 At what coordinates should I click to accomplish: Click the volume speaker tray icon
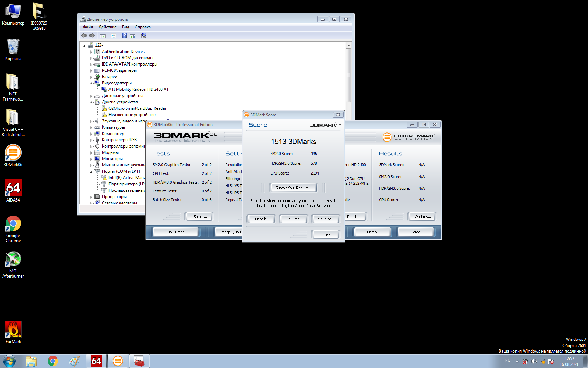(x=534, y=361)
